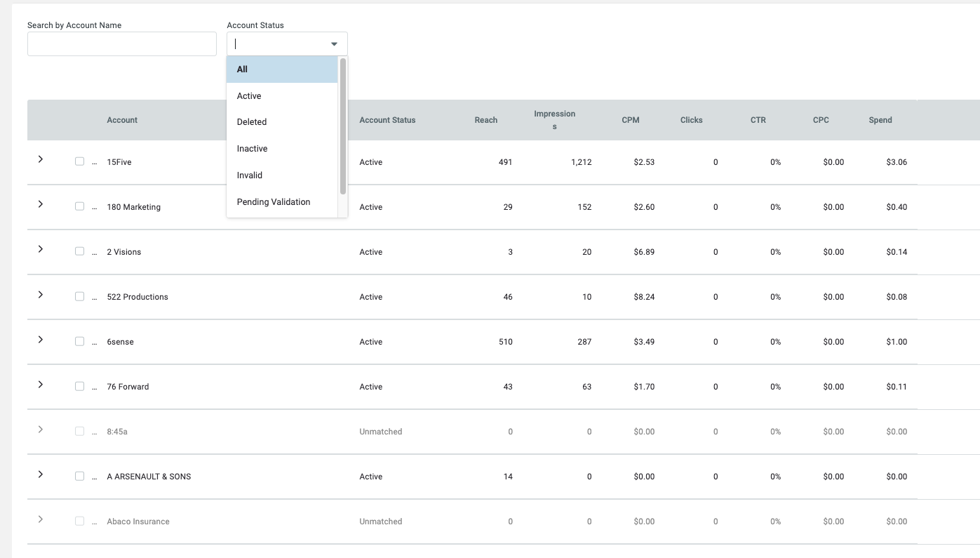Open the ellipsis menu beside A ARSENAULT & SONS
Image resolution: width=980 pixels, height=558 pixels.
point(95,477)
